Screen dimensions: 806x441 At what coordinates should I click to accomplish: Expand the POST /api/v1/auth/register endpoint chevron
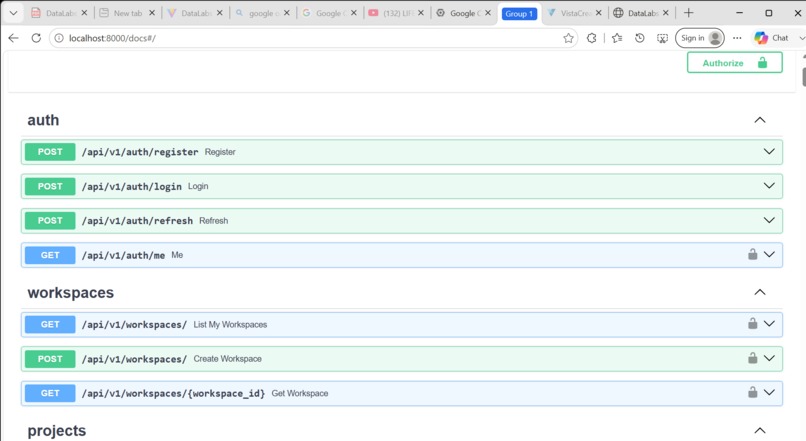click(769, 152)
